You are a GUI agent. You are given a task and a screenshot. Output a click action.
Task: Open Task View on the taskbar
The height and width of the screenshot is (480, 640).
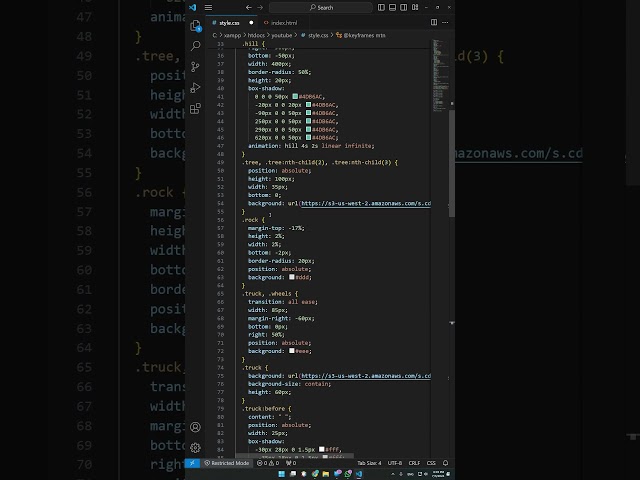tap(293, 474)
